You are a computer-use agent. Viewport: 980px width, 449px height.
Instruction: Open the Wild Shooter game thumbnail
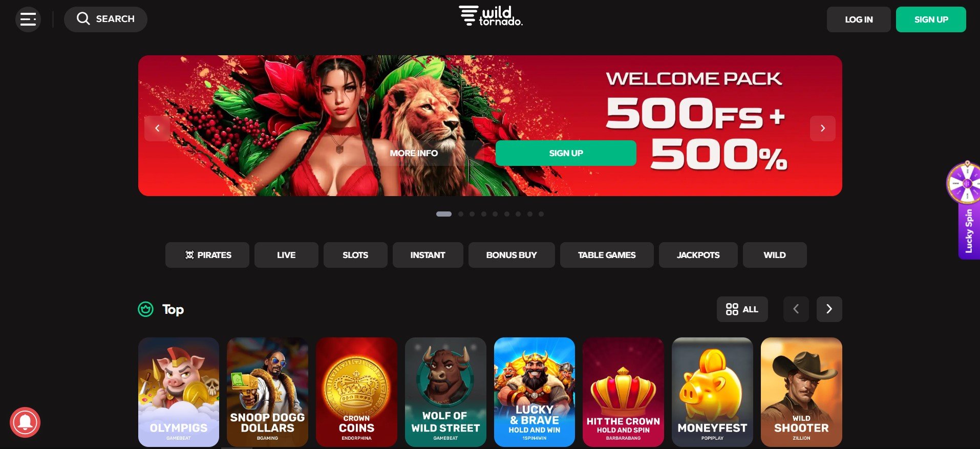pos(801,392)
